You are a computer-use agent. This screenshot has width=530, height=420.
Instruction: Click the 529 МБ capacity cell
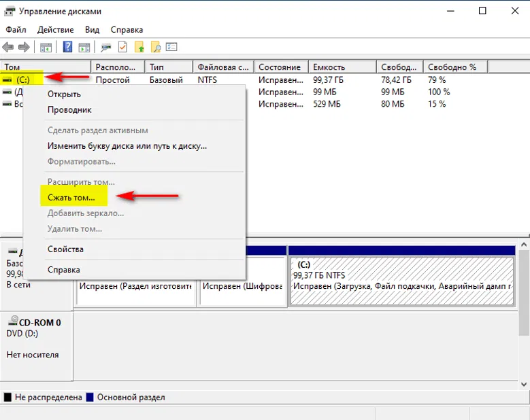pyautogui.click(x=327, y=104)
